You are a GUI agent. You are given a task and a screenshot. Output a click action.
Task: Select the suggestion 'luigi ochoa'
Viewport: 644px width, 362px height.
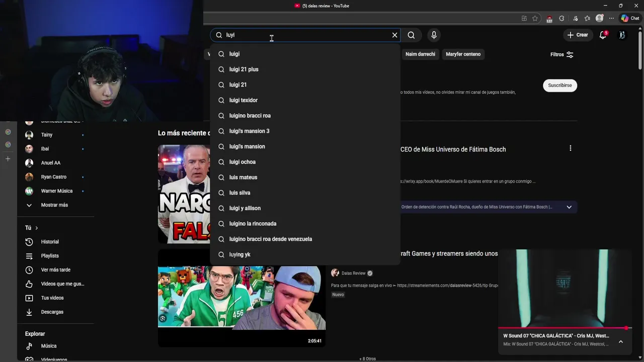305,162
